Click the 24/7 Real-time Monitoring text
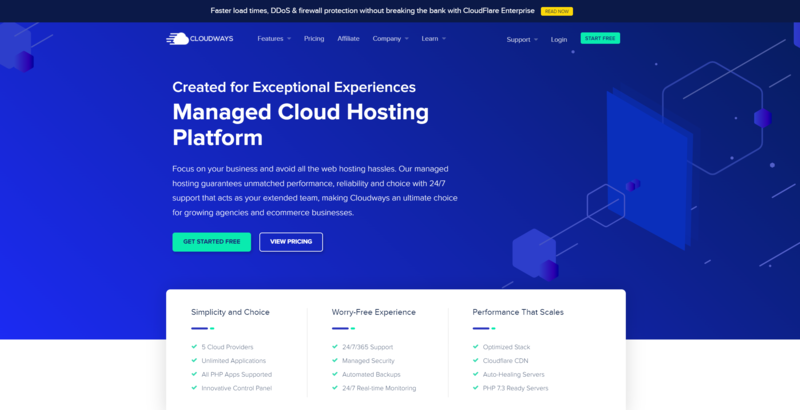This screenshot has width=800, height=410. 379,389
